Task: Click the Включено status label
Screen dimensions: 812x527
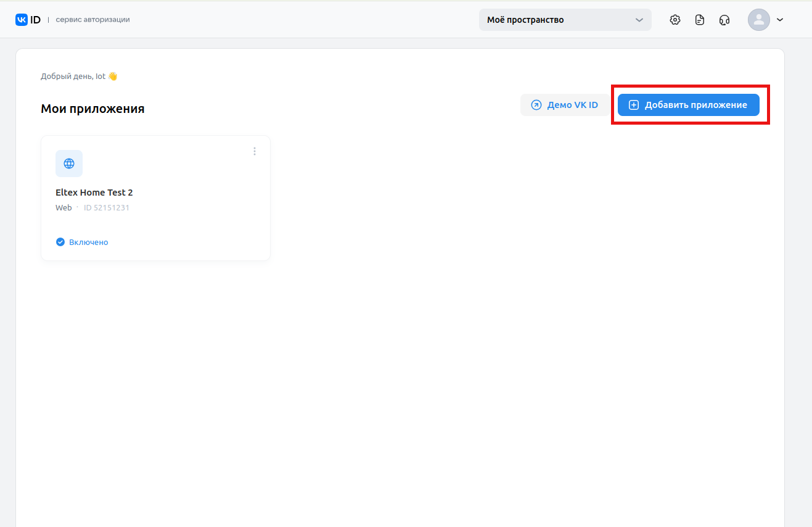Action: click(x=89, y=243)
